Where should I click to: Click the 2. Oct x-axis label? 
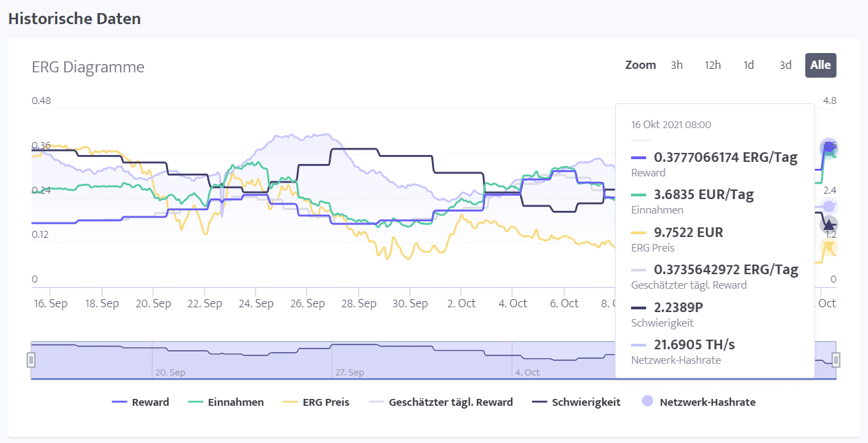coord(462,303)
